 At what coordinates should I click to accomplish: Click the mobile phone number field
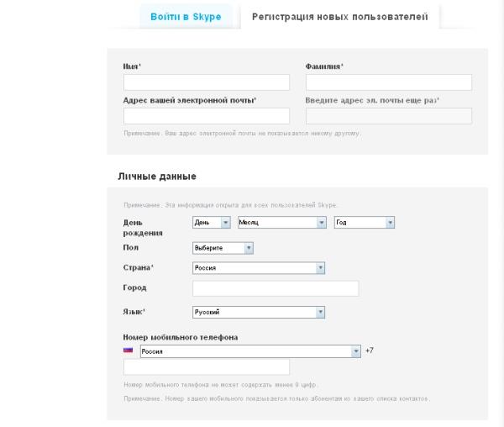(x=206, y=367)
